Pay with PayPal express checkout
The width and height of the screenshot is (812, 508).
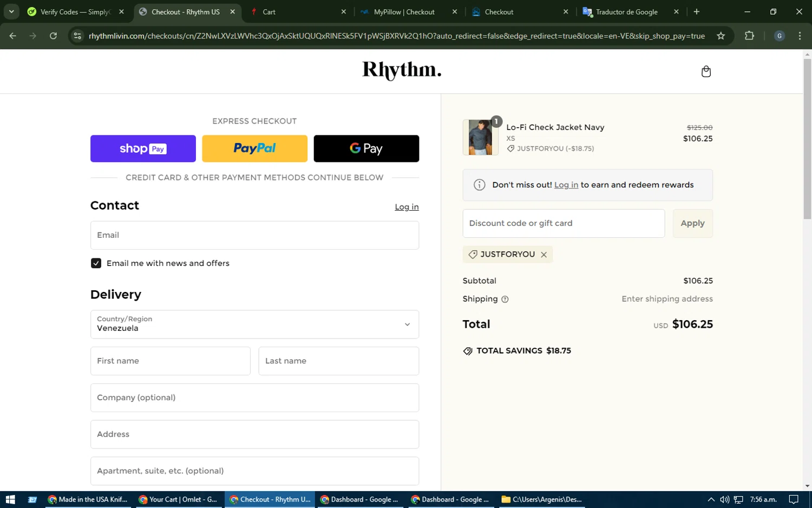(x=254, y=148)
